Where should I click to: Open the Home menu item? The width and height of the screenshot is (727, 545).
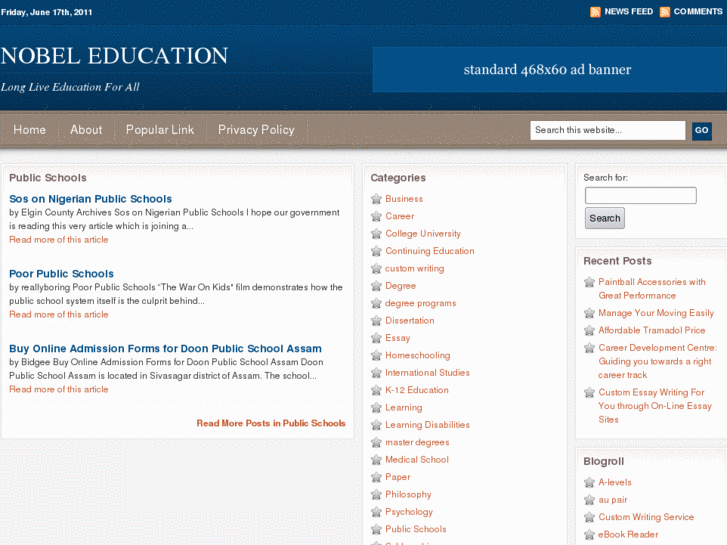(x=30, y=130)
